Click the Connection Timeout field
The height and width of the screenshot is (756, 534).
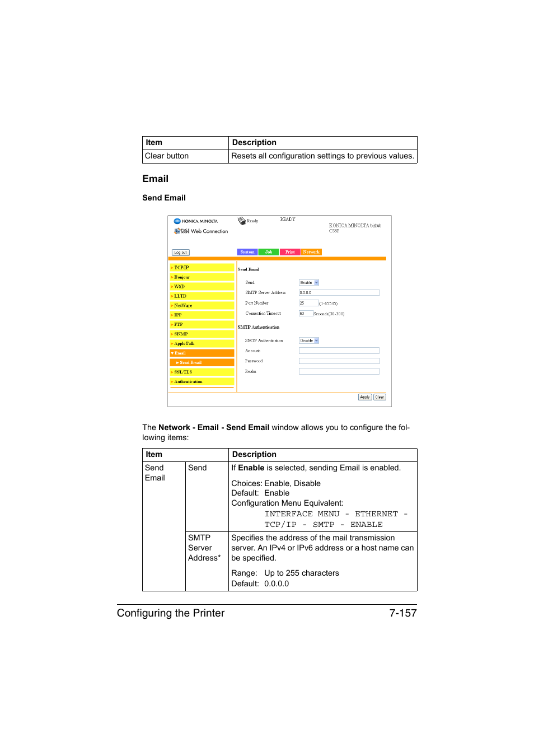pyautogui.click(x=306, y=314)
